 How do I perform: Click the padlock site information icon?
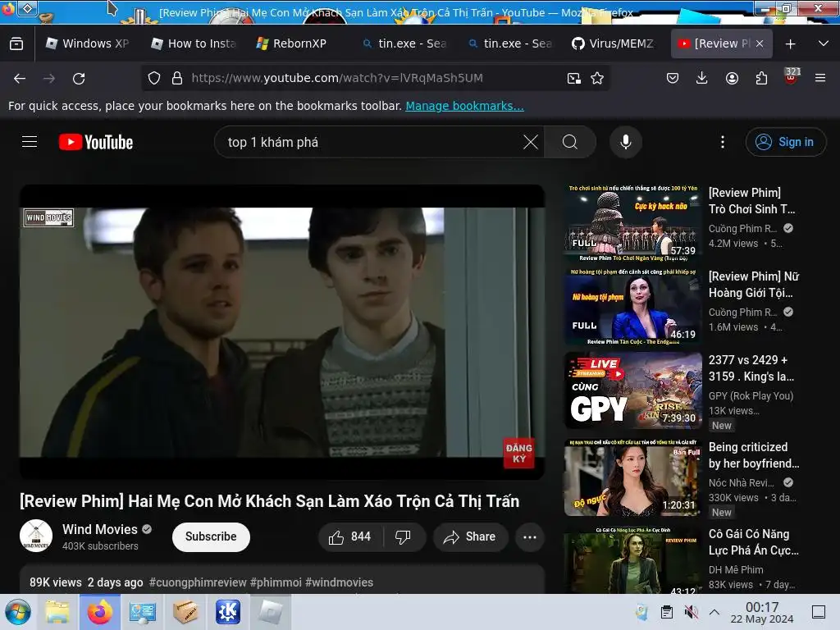pyautogui.click(x=177, y=78)
